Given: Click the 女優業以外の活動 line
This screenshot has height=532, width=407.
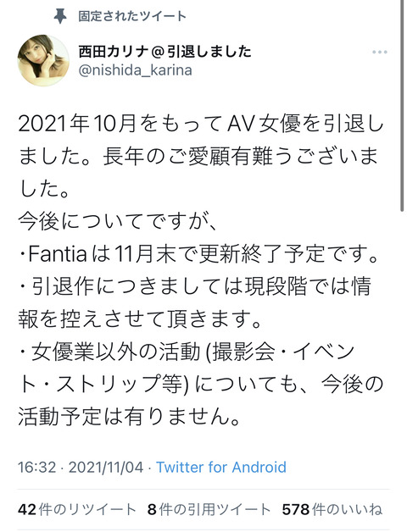Looking at the screenshot, I should point(187,352).
